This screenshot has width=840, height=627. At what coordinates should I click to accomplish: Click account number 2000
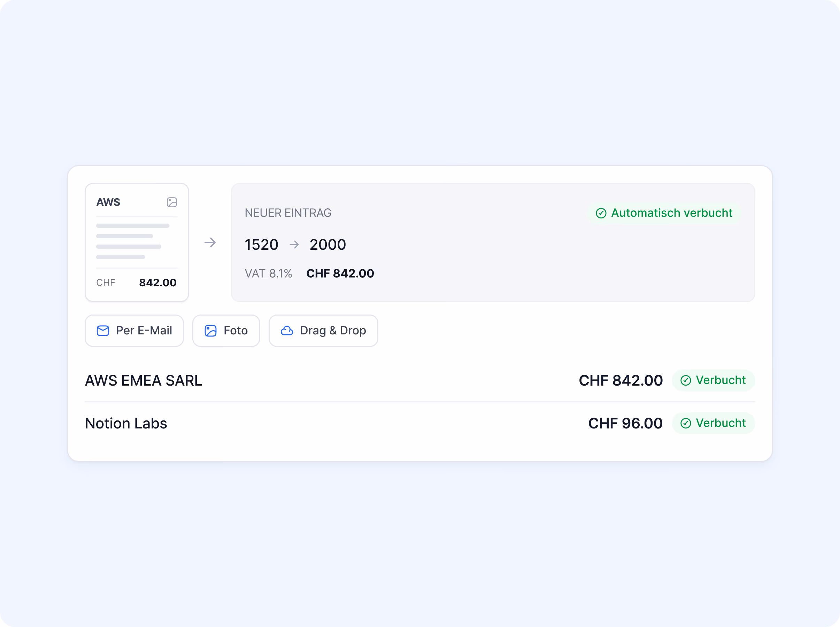point(327,245)
